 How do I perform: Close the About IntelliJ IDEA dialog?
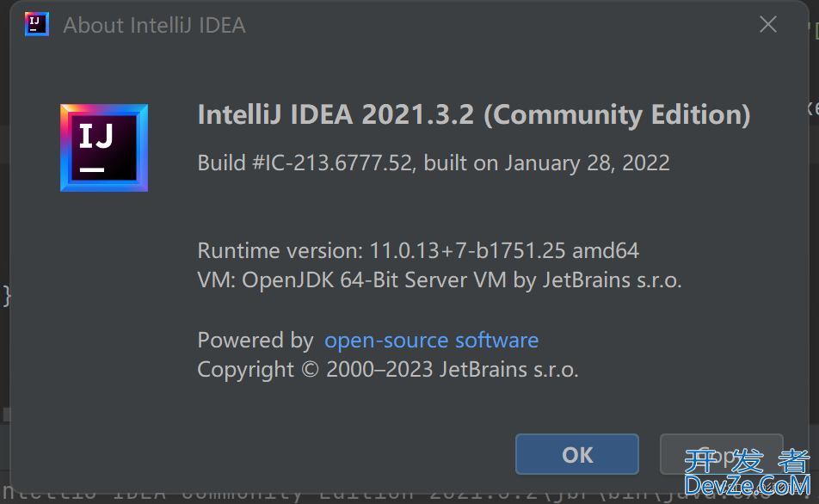pyautogui.click(x=767, y=25)
